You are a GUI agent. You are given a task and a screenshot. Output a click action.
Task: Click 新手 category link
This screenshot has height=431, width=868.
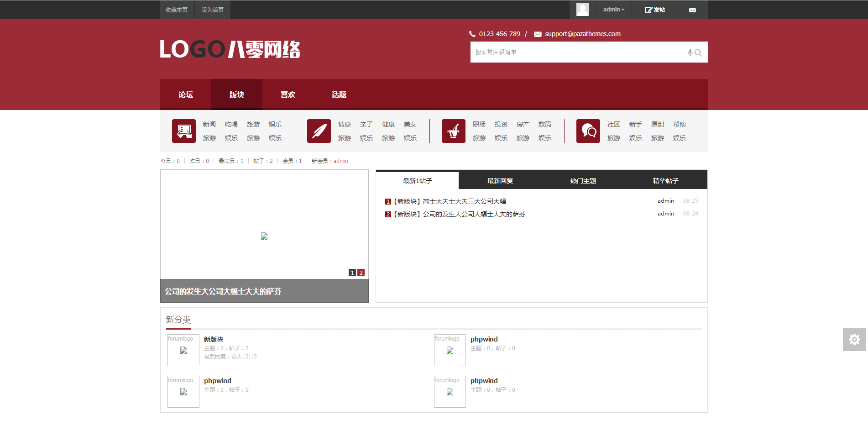click(x=636, y=124)
